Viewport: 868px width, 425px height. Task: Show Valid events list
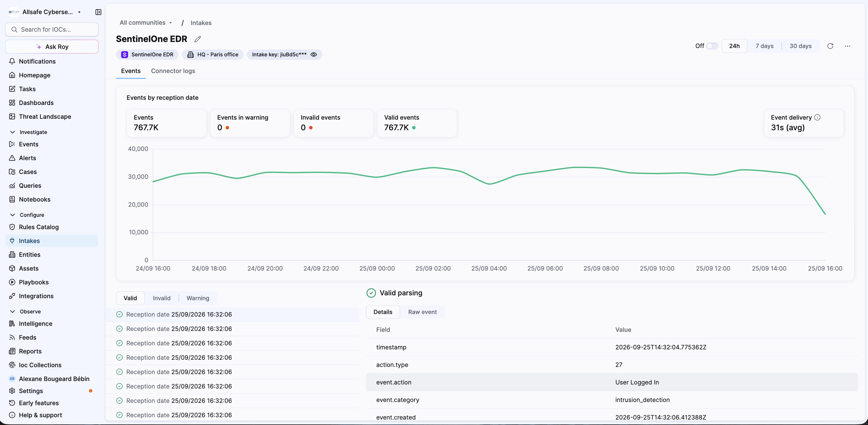coord(130,298)
